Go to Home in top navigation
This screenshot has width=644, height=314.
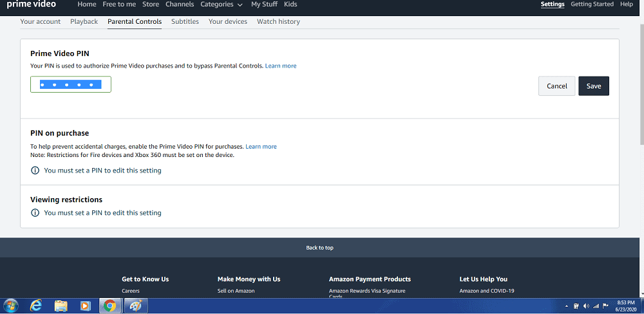pyautogui.click(x=87, y=4)
